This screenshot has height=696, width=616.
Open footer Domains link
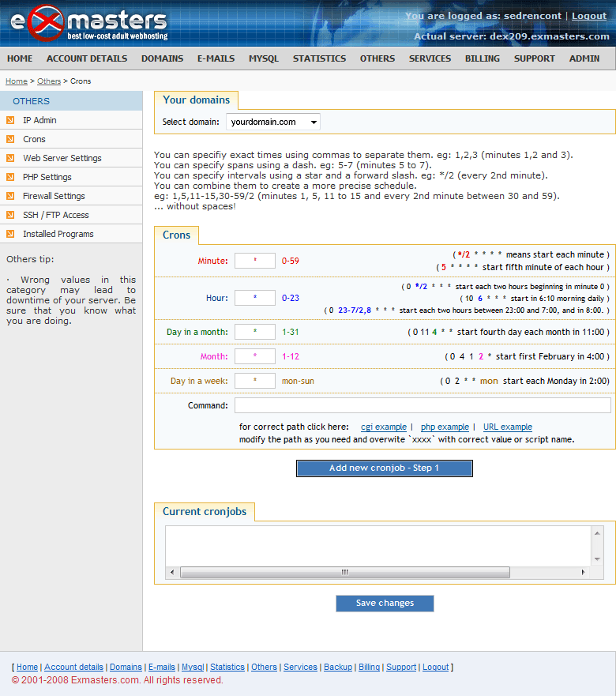pyautogui.click(x=126, y=667)
